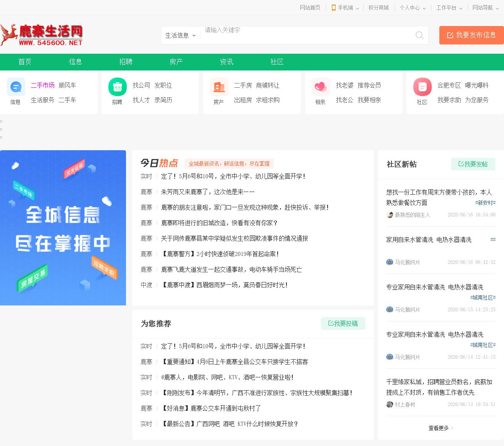Click the 我要发帖 button
The width and height of the screenshot is (504, 446).
[473, 164]
